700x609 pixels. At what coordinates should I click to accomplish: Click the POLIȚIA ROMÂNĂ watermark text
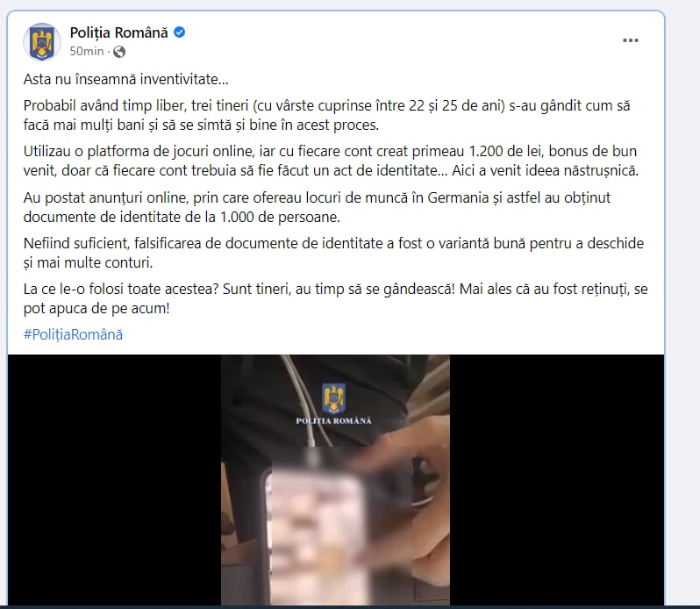click(x=333, y=420)
